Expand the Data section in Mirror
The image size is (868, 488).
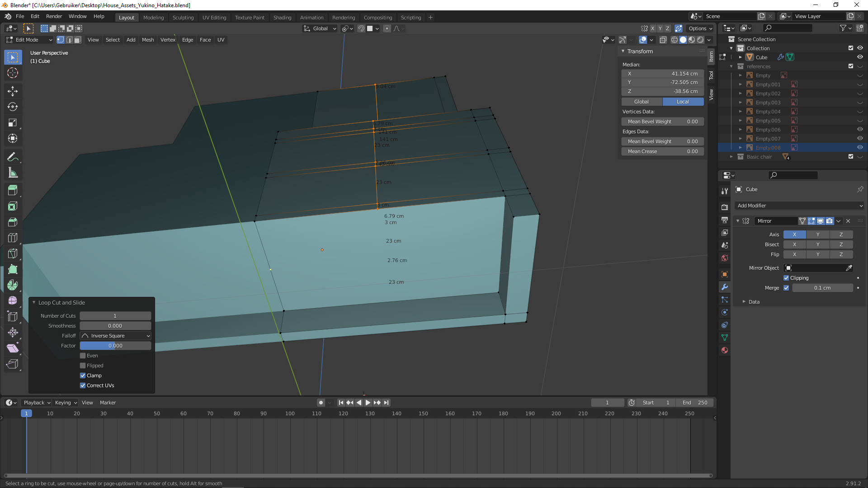744,302
